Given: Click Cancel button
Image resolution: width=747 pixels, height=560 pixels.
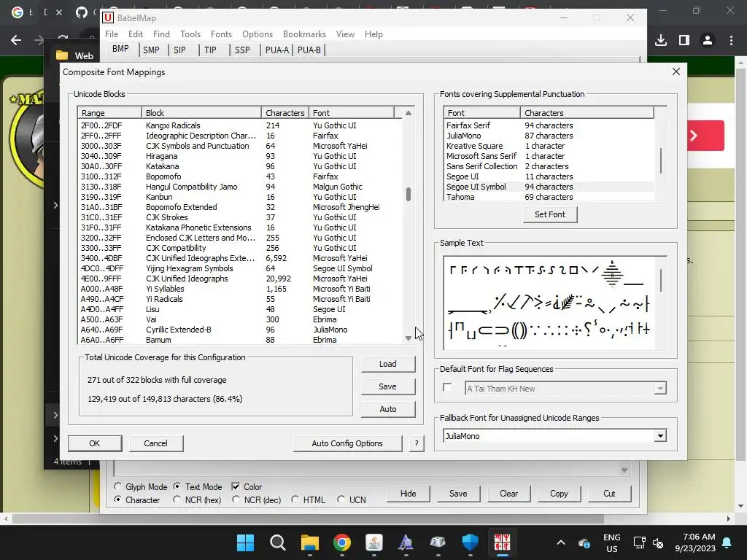Looking at the screenshot, I should coord(156,443).
